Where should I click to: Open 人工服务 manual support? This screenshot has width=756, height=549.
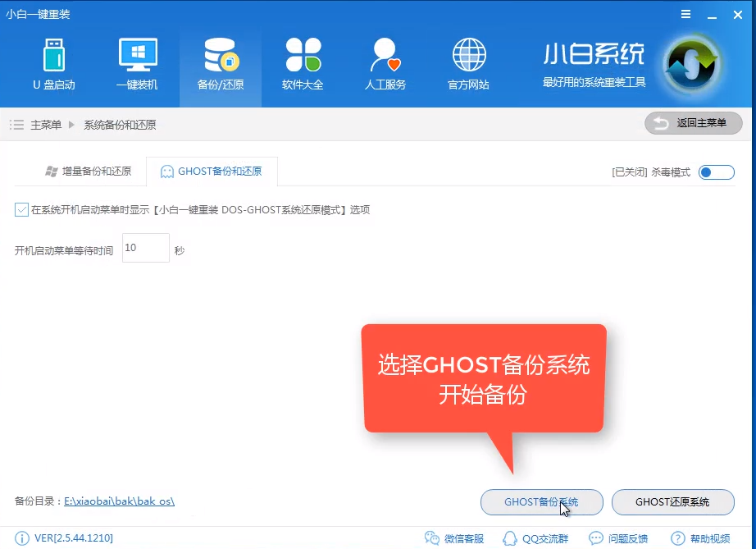click(385, 62)
